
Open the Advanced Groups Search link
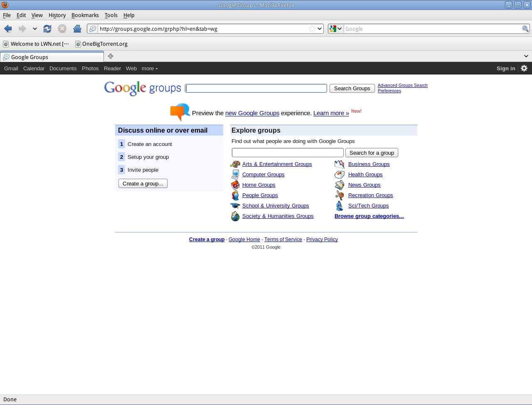click(x=402, y=85)
